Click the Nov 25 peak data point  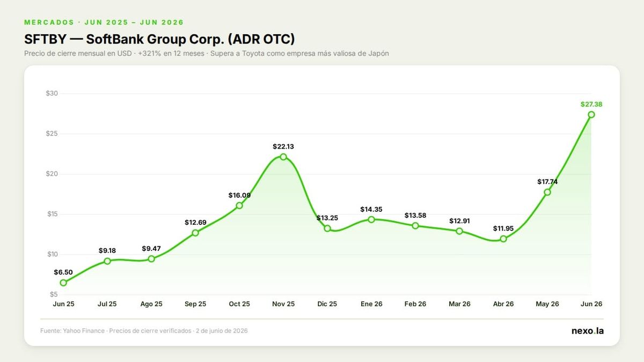pyautogui.click(x=283, y=157)
